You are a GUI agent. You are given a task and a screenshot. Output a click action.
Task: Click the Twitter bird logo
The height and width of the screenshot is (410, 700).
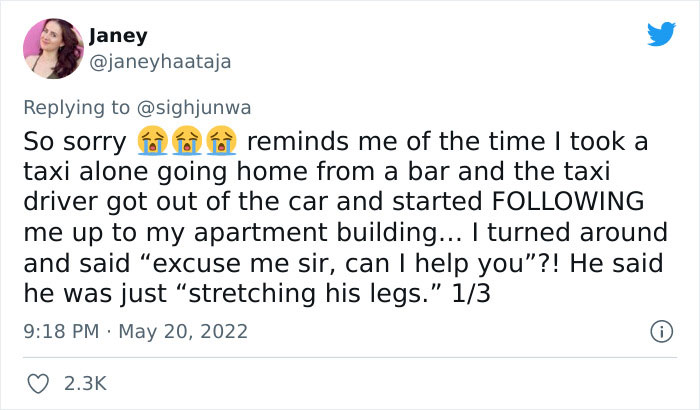click(661, 34)
